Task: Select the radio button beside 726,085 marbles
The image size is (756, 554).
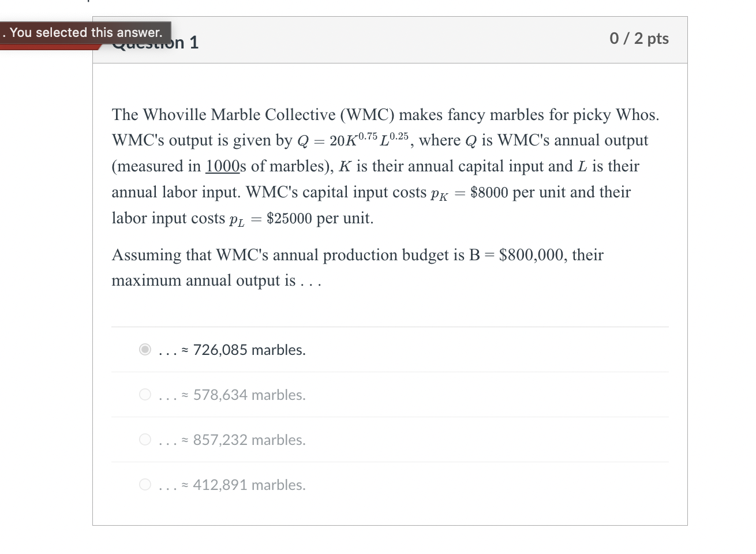Action: pyautogui.click(x=144, y=349)
